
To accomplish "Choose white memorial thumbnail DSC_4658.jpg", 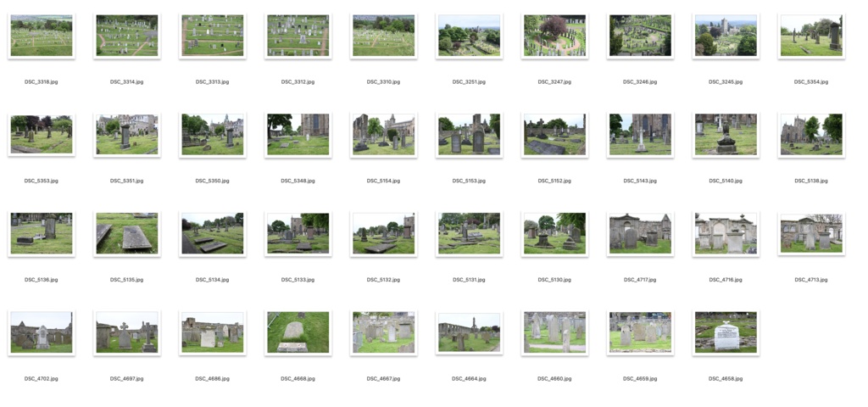I will (726, 332).
